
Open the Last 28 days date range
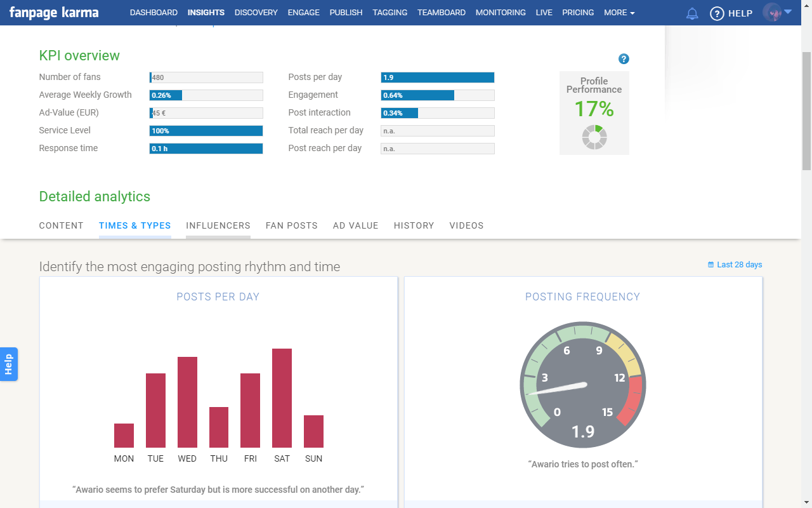(739, 265)
